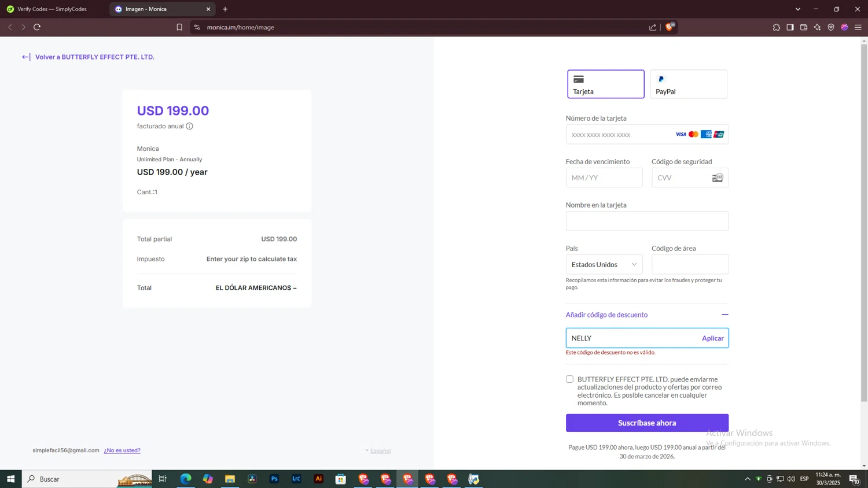
Task: Open Photoshop from the taskbar
Action: pyautogui.click(x=274, y=479)
